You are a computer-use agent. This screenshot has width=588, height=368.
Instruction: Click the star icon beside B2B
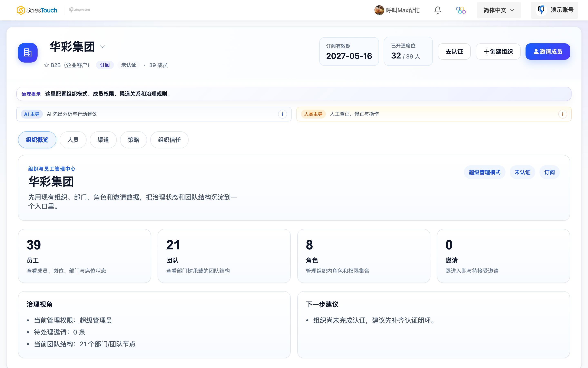pyautogui.click(x=46, y=65)
